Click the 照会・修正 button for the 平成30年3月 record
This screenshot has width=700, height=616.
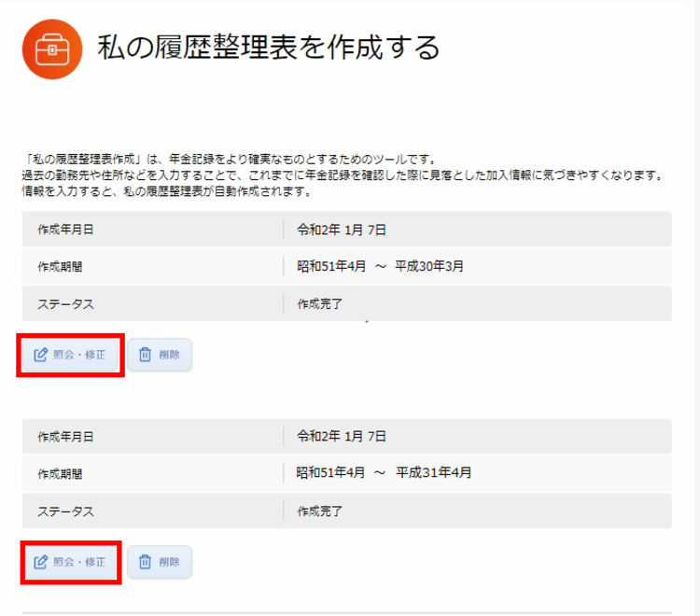pos(70,355)
